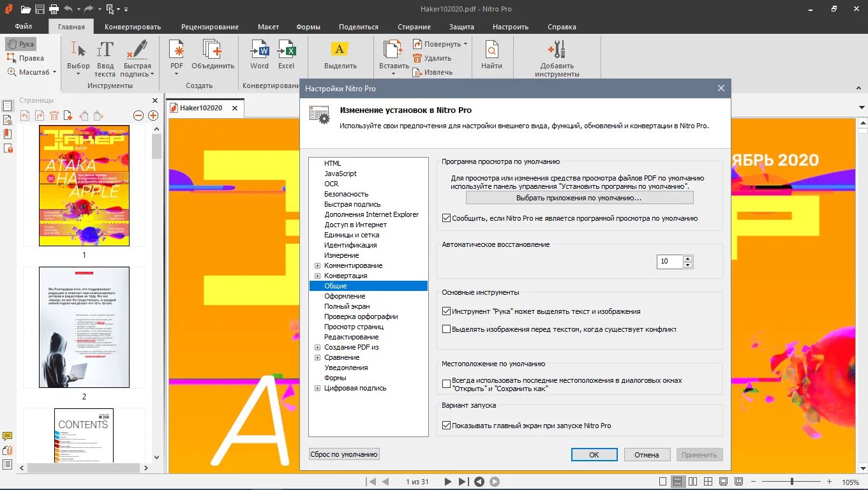Select the Рука hand tool

click(x=20, y=44)
